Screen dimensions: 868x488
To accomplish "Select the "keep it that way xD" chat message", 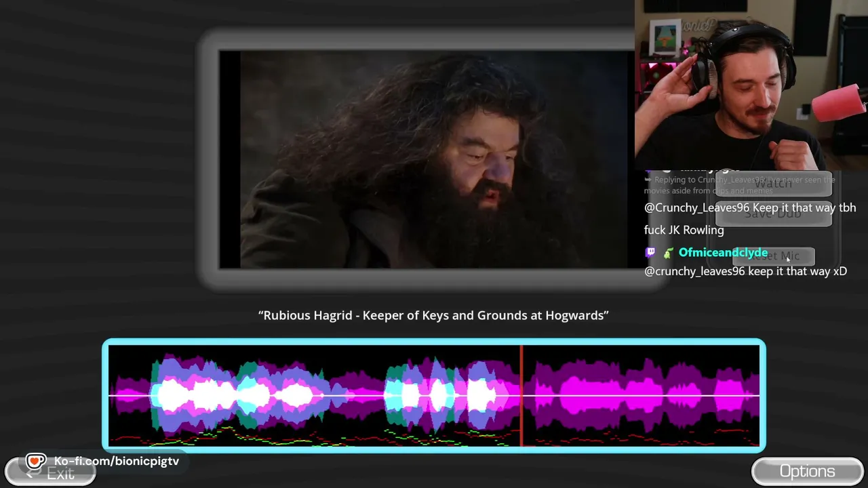I will click(745, 271).
